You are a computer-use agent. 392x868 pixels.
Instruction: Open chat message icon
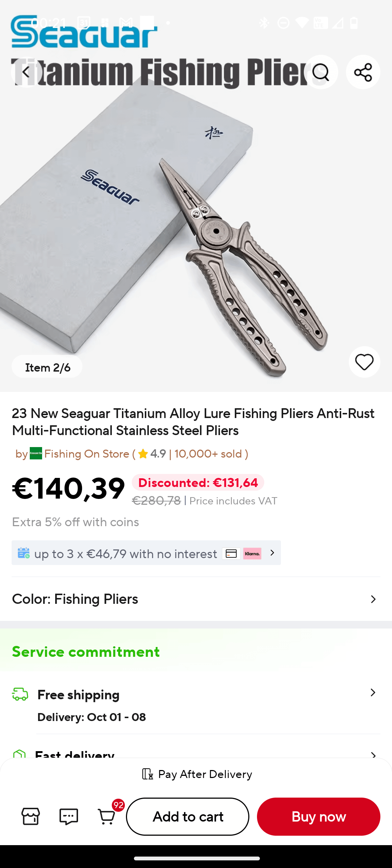(69, 816)
